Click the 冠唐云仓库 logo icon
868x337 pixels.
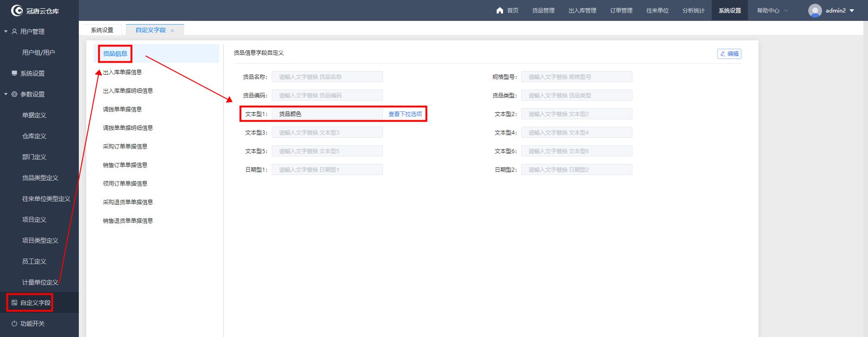17,10
